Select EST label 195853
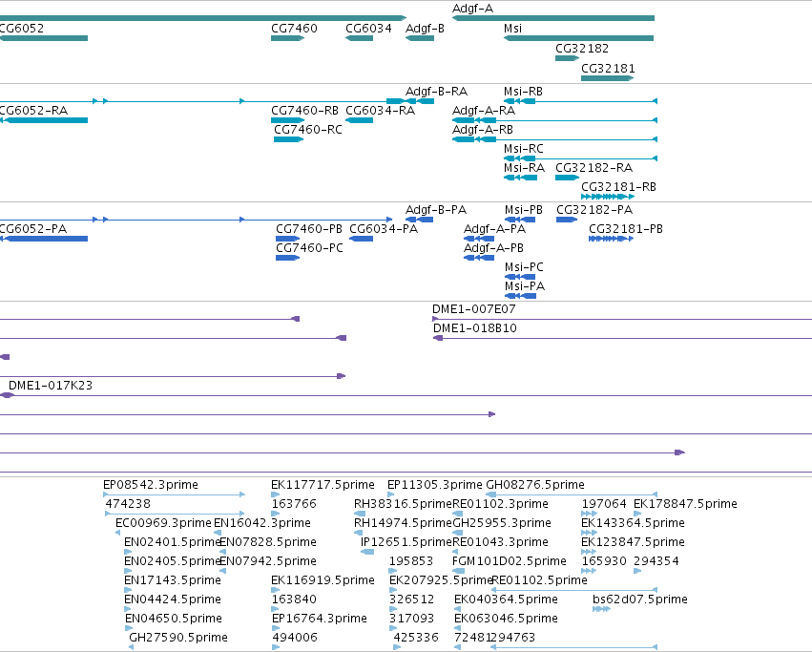The height and width of the screenshot is (652, 812). 411,562
